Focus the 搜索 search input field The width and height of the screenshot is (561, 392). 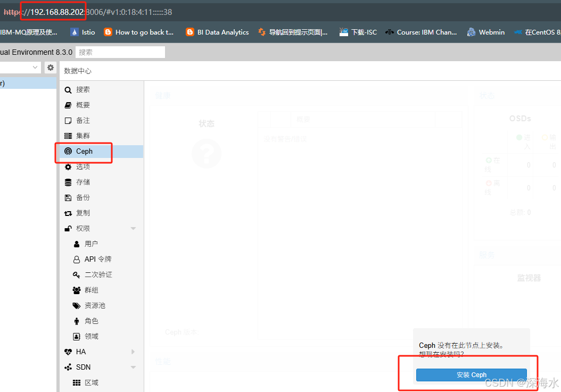coord(120,52)
